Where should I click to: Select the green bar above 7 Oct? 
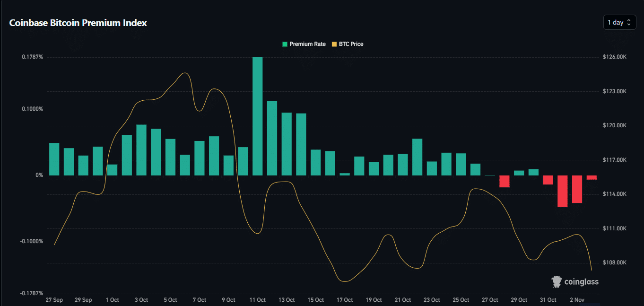(200, 158)
